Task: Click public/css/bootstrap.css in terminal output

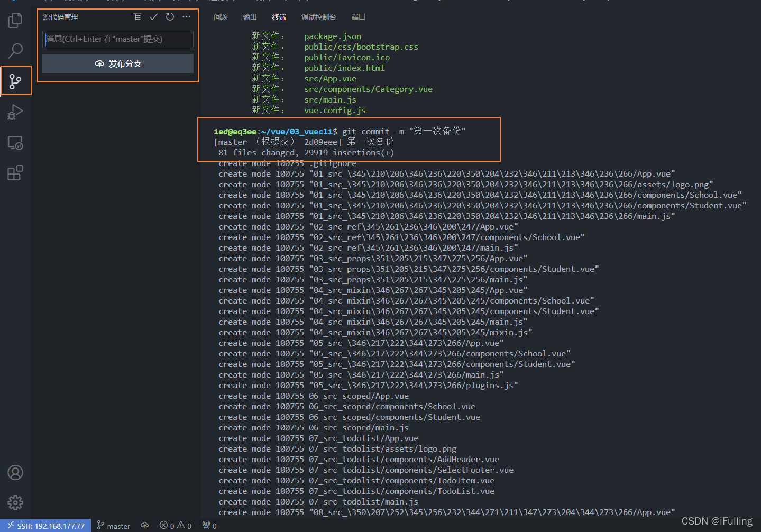Action: tap(361, 47)
